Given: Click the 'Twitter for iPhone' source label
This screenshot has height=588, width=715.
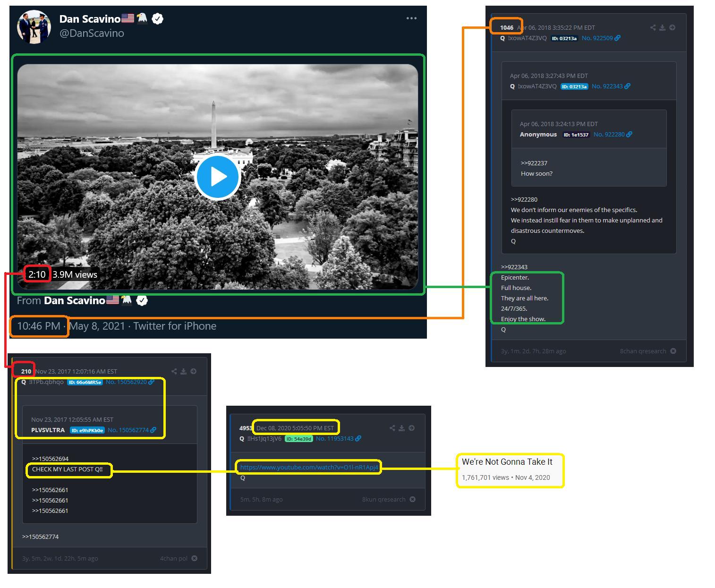Looking at the screenshot, I should pyautogui.click(x=175, y=326).
